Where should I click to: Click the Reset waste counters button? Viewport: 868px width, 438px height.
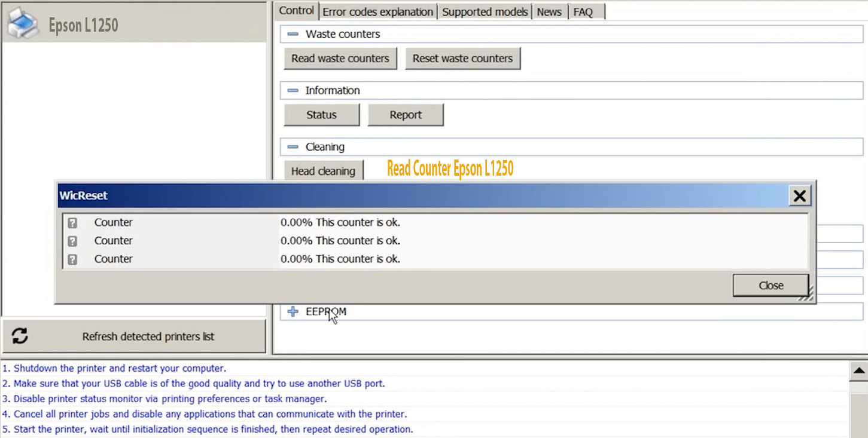click(x=463, y=59)
